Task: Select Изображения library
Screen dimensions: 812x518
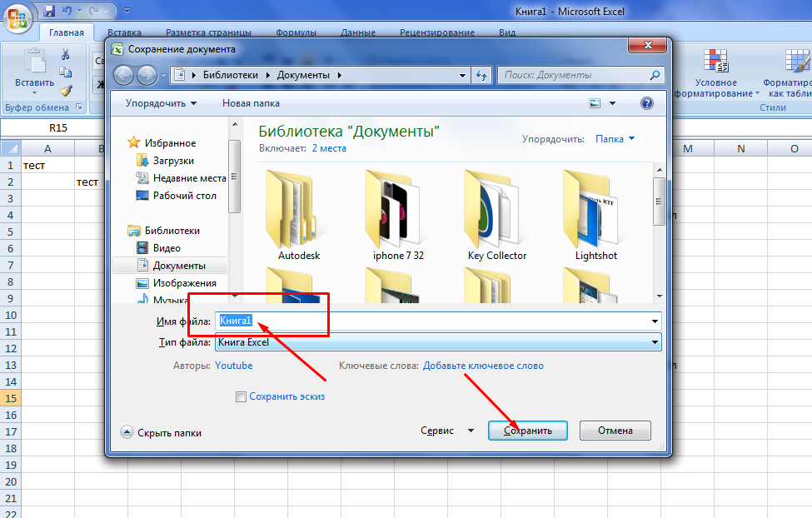Action: point(177,283)
